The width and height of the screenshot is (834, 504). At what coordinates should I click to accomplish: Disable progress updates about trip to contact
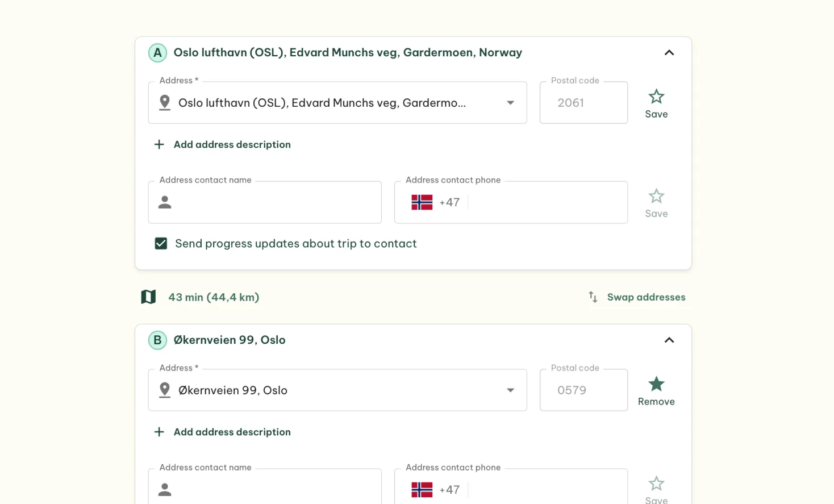[x=161, y=243]
